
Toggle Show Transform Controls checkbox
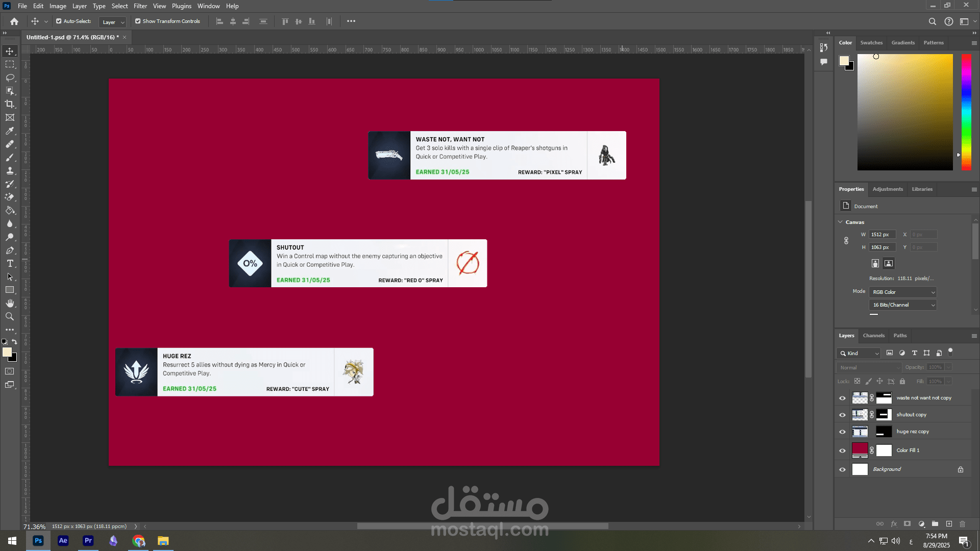(138, 21)
